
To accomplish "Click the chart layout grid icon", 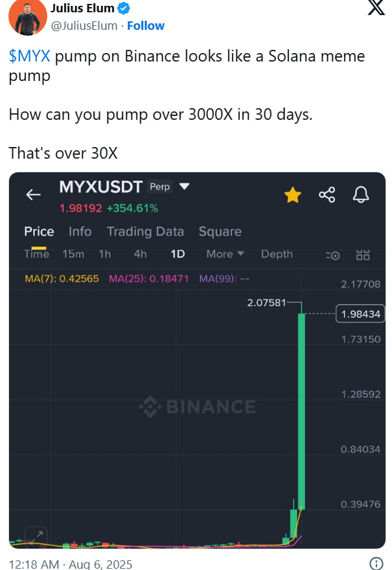I will coord(363,255).
